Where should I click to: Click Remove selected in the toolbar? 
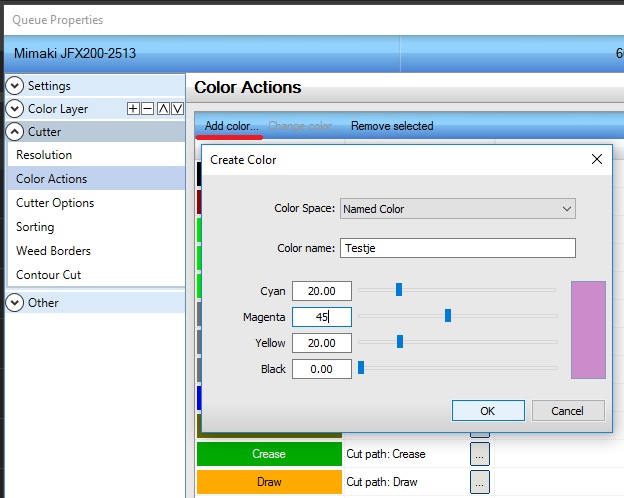click(x=392, y=126)
